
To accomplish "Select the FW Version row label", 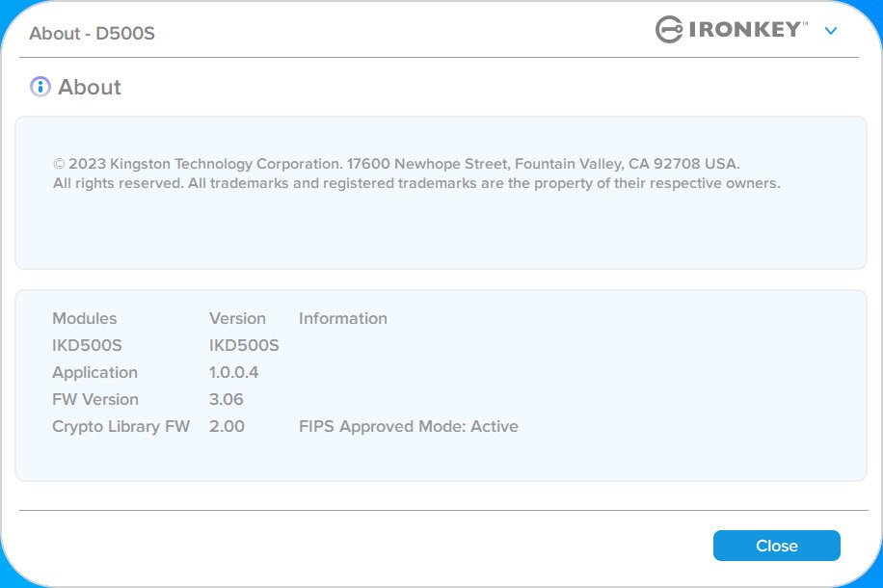I will pos(95,399).
